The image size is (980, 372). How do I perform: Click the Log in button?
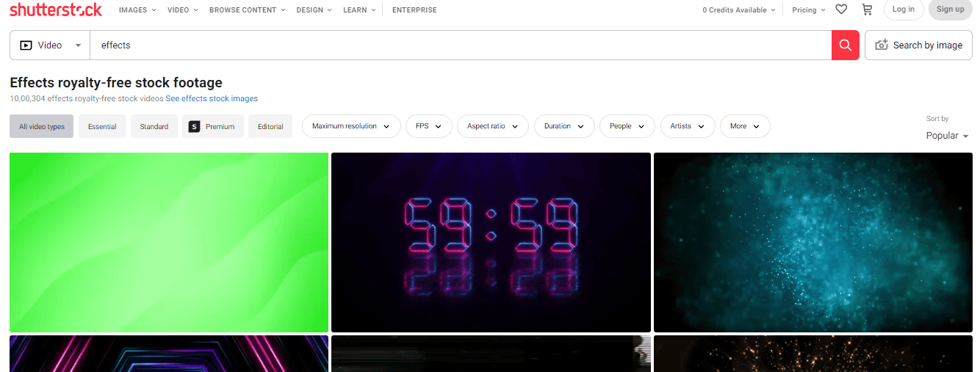pos(904,10)
